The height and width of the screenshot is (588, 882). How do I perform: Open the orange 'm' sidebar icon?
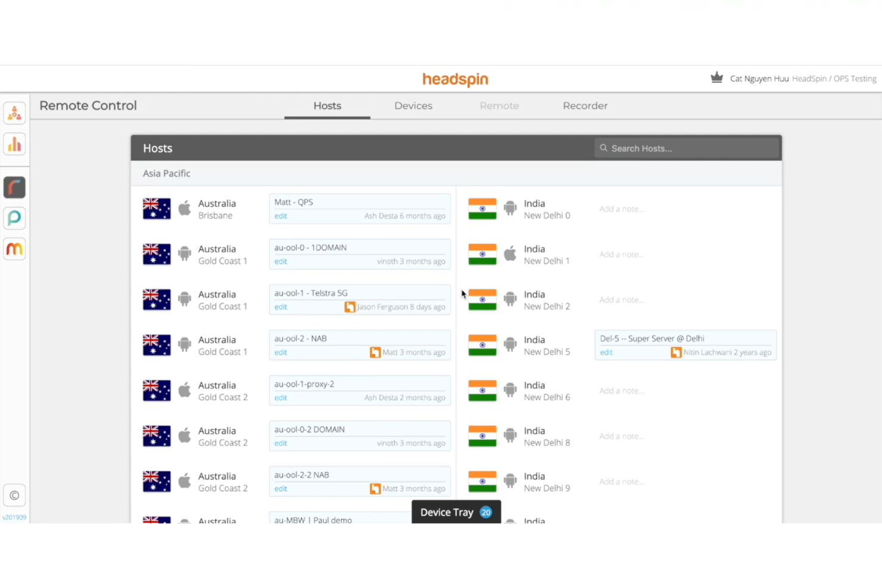14,249
